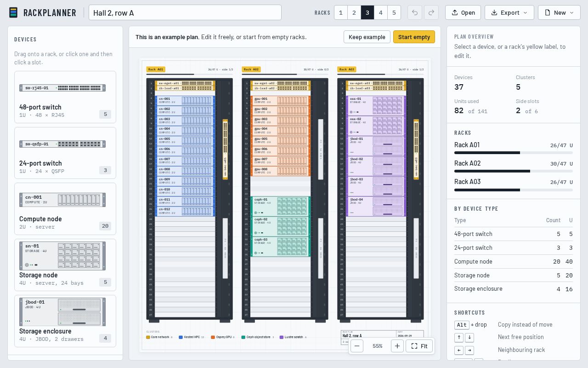Open an existing plan file
The width and height of the screenshot is (588, 368).
pyautogui.click(x=463, y=12)
